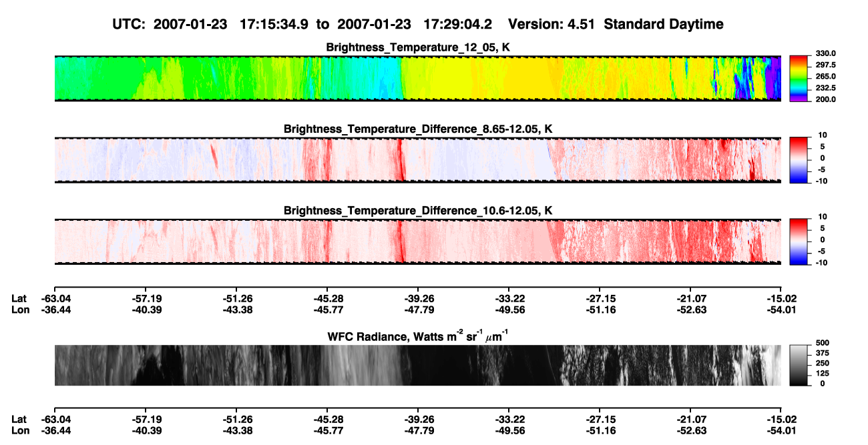Click the '-10' label on the 8.65-12.05 colorbar
This screenshot has height=445, width=868.
pos(821,181)
